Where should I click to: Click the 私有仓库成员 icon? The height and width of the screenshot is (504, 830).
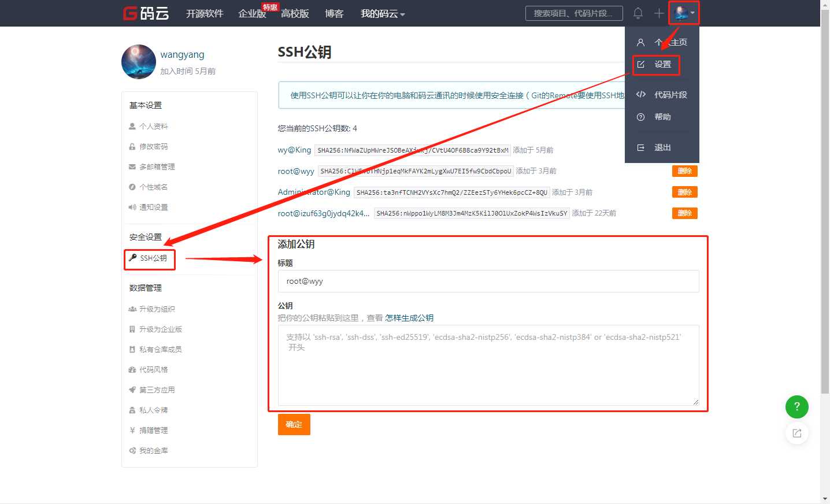(x=132, y=349)
